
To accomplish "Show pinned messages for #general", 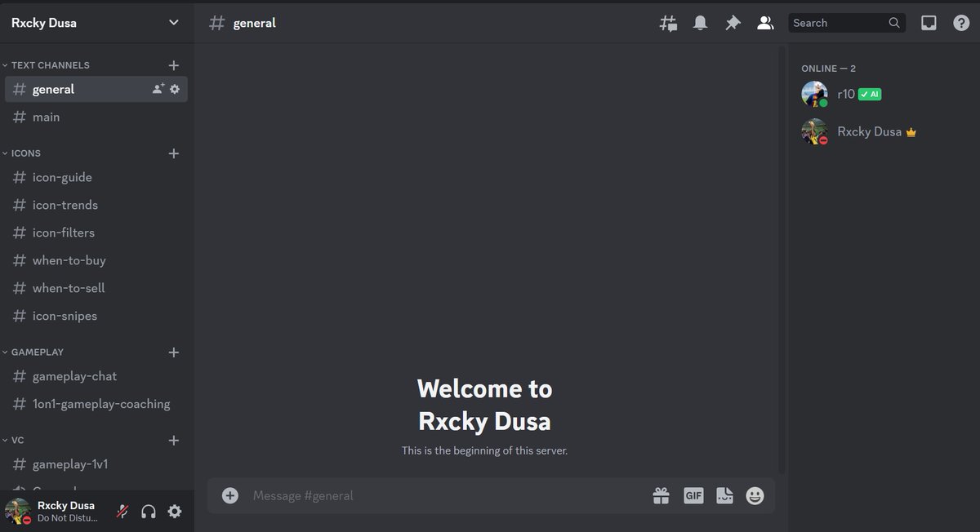I will click(733, 22).
